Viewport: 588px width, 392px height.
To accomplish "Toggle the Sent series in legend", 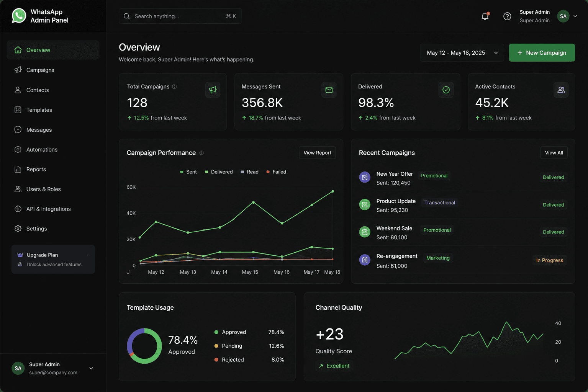I will point(188,172).
